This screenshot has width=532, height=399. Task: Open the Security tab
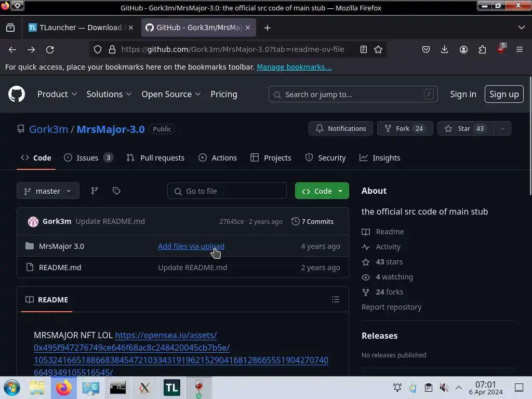325,158
